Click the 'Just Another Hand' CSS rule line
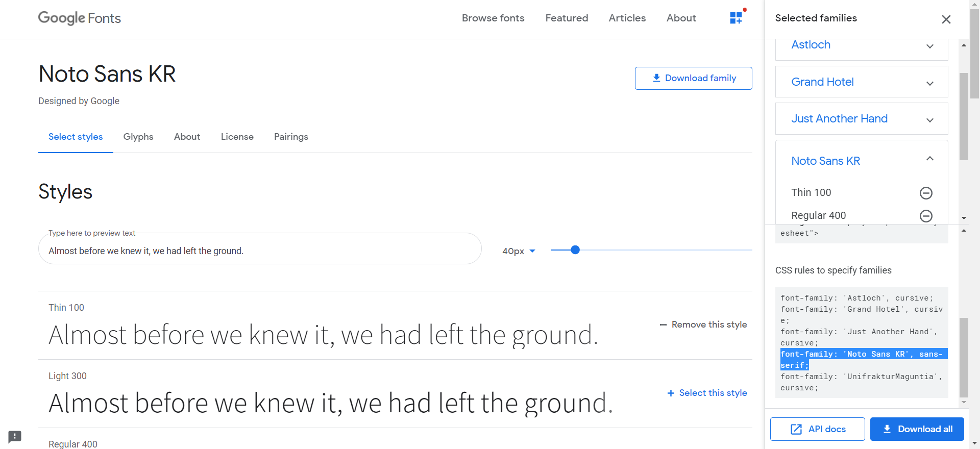Viewport: 980px width, 449px height. (859, 337)
